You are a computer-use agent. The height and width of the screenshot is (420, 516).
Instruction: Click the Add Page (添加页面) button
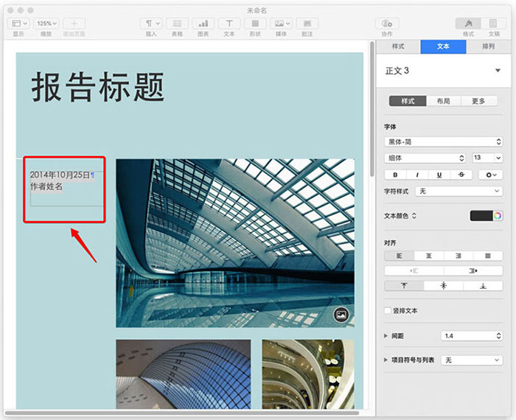pyautogui.click(x=74, y=24)
